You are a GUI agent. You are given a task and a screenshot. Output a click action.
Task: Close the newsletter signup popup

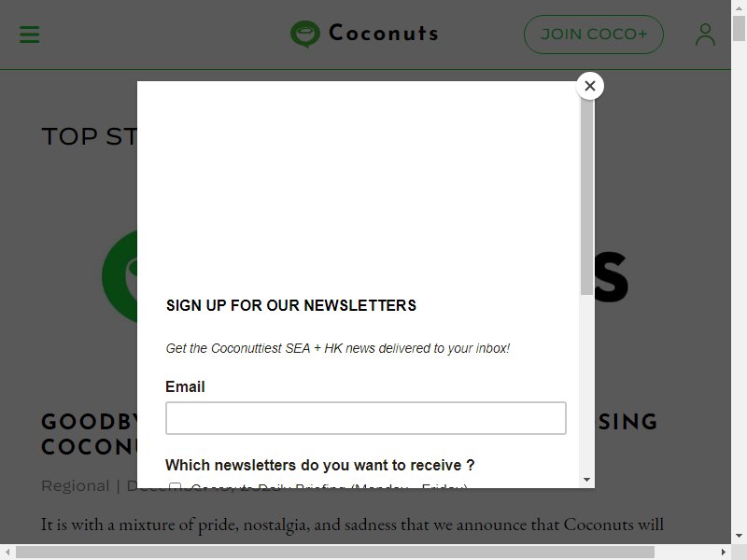pos(590,86)
